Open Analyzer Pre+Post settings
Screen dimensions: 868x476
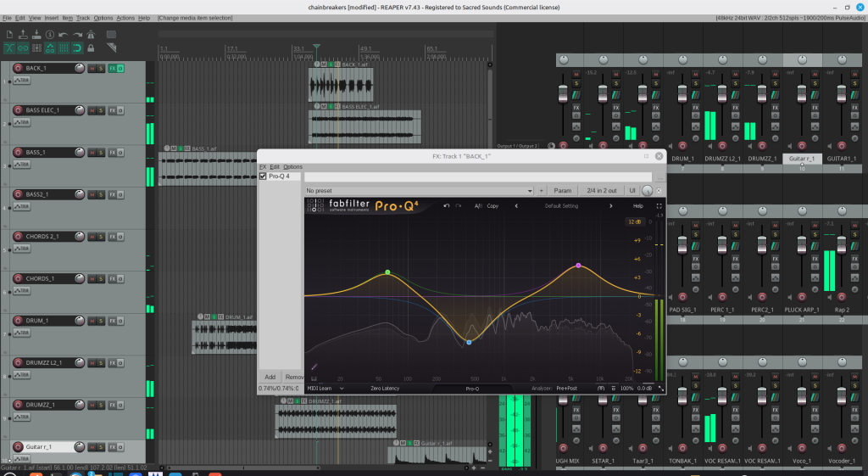pos(566,389)
